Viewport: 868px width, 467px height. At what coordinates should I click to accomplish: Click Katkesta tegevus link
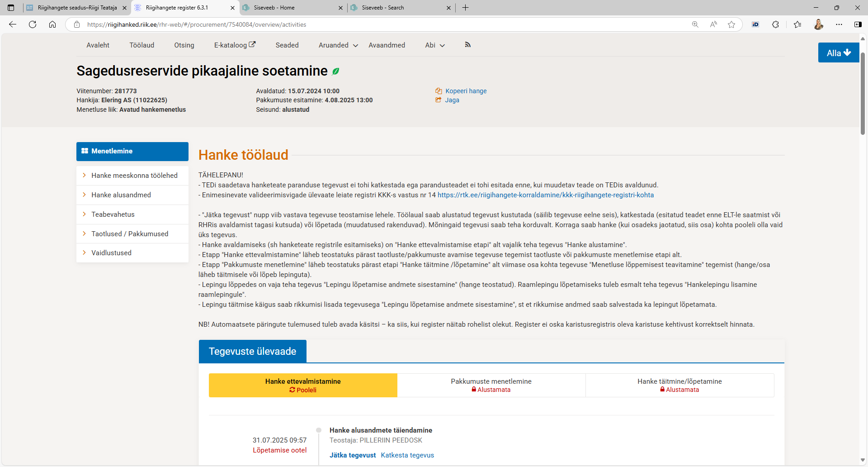click(407, 455)
